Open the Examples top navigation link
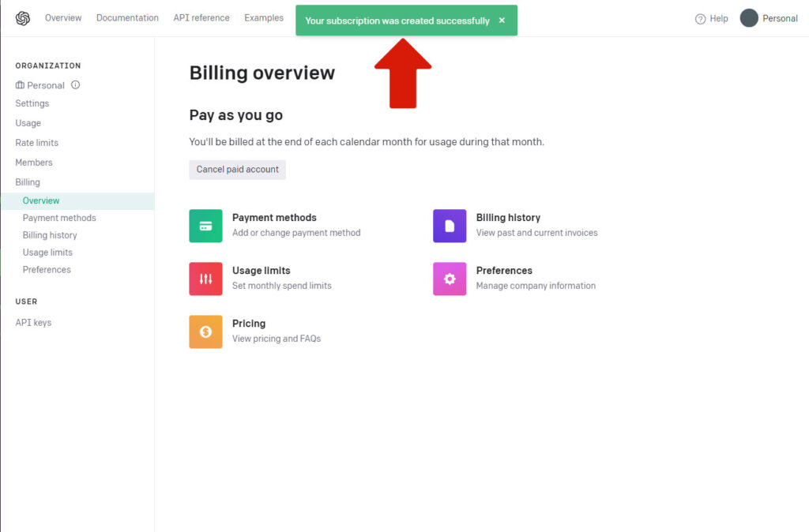809x532 pixels. (264, 18)
